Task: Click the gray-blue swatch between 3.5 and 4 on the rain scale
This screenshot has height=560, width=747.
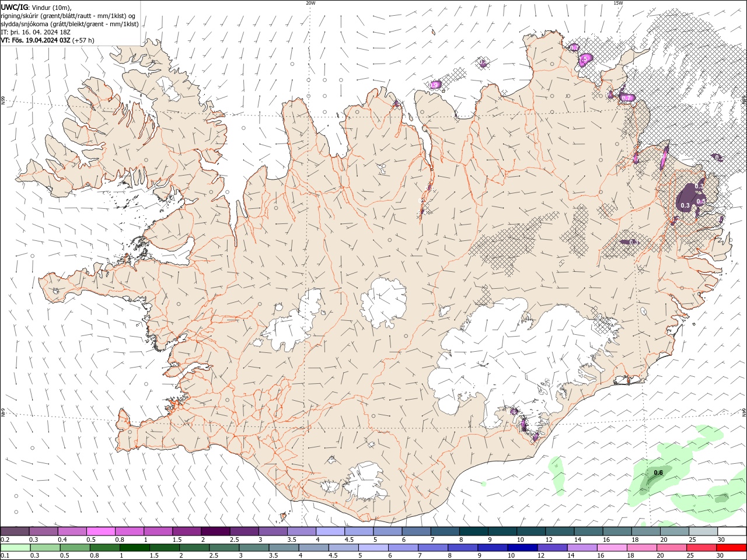Action: (x=284, y=548)
